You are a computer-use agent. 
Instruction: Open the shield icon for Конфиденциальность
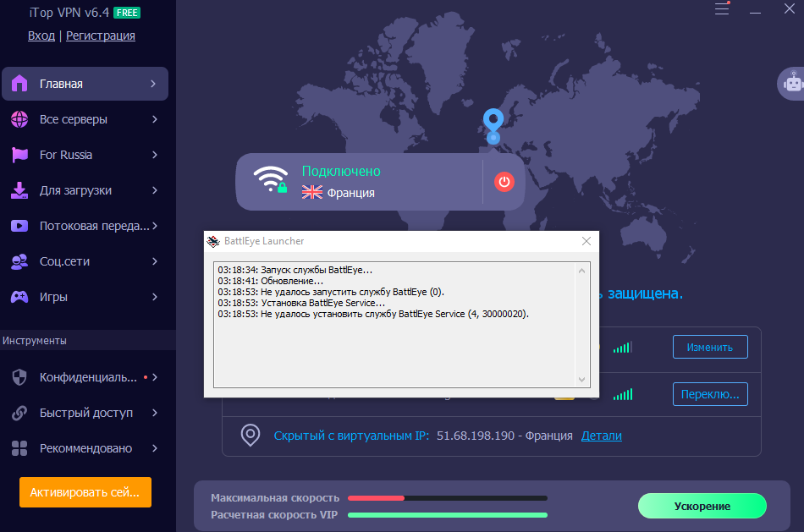[x=19, y=377]
